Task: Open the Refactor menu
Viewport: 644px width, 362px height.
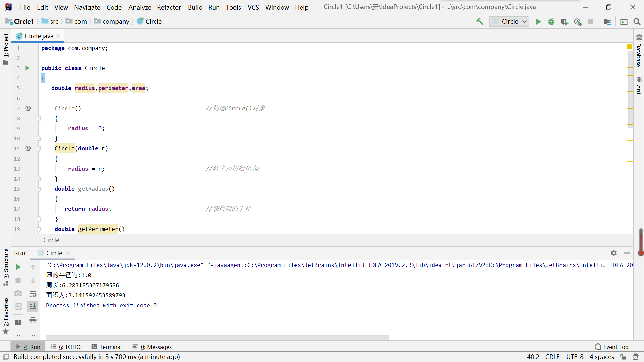Action: tap(169, 7)
